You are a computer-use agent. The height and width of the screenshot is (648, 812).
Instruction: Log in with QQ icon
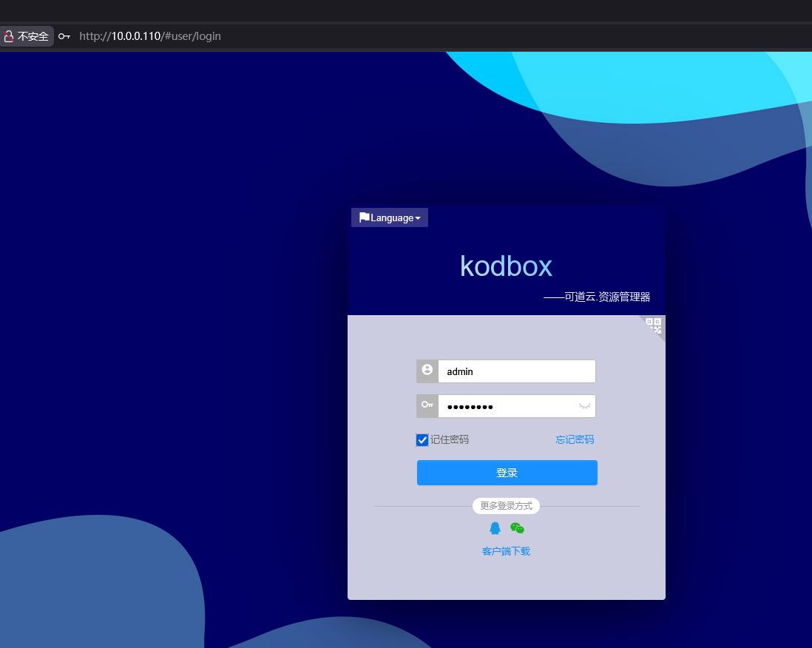pyautogui.click(x=495, y=528)
